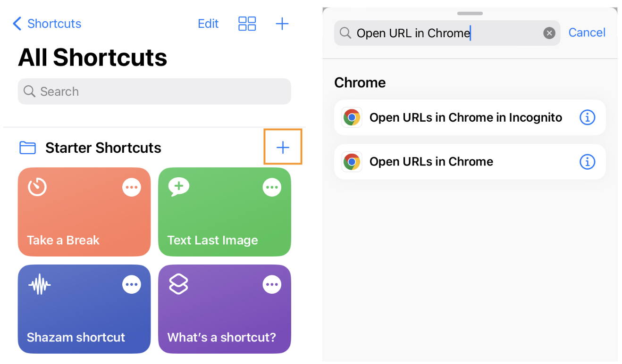Switch to grid view icon
Viewport: 622px width, 364px height.
[x=247, y=24]
